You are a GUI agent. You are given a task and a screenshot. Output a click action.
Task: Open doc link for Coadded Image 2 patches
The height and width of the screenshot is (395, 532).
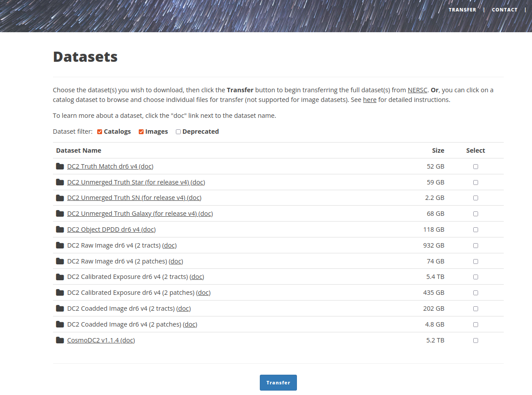[190, 324]
